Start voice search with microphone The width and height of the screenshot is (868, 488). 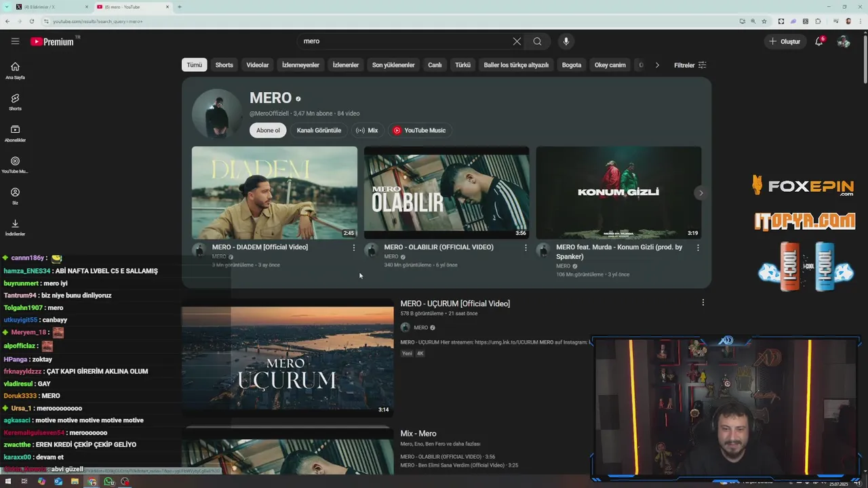(x=566, y=41)
